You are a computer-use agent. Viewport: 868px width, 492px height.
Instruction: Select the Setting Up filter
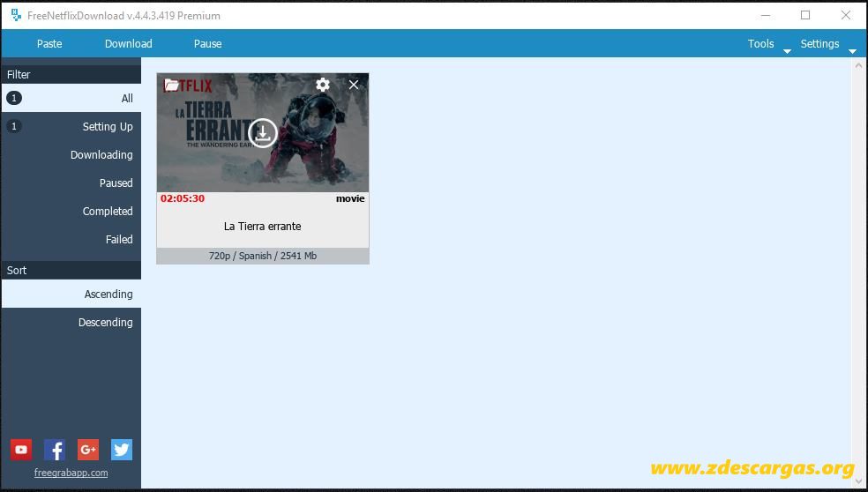point(71,126)
